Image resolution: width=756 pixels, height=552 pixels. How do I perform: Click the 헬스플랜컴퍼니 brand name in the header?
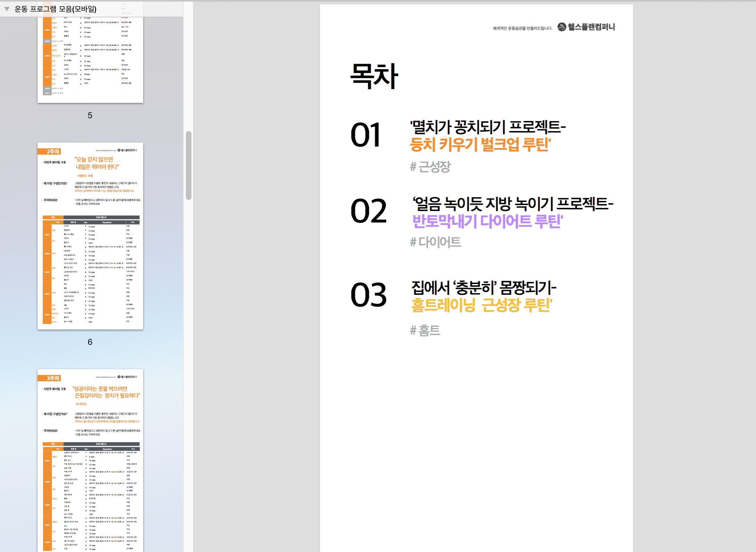point(591,27)
